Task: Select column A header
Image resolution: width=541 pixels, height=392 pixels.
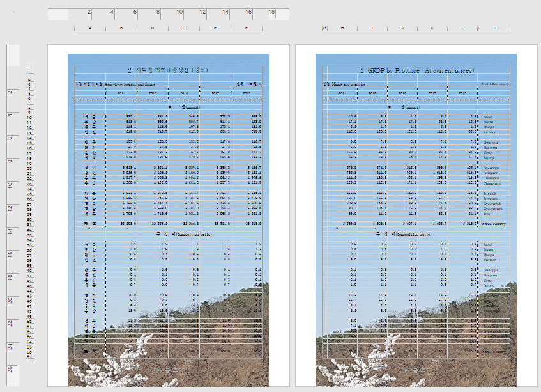Action: click(x=90, y=28)
